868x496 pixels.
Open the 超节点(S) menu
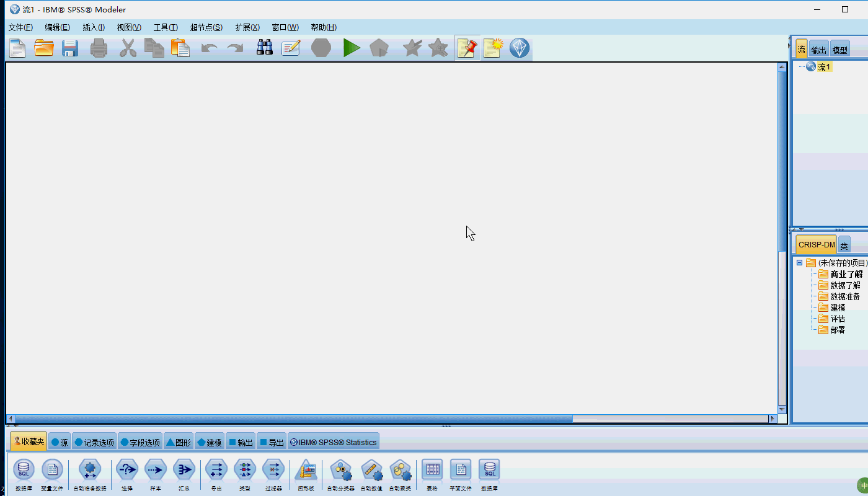(x=206, y=27)
